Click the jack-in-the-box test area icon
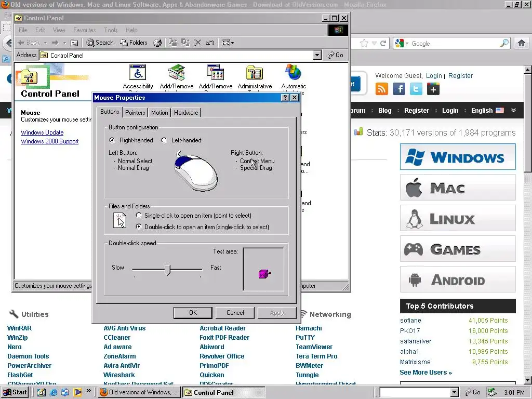The height and width of the screenshot is (399, 532). (264, 273)
